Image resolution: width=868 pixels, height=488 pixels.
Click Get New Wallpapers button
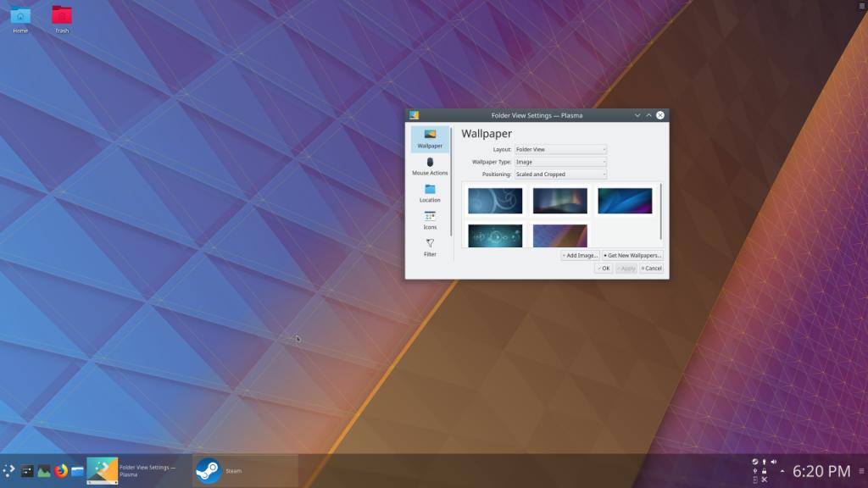[632, 255]
